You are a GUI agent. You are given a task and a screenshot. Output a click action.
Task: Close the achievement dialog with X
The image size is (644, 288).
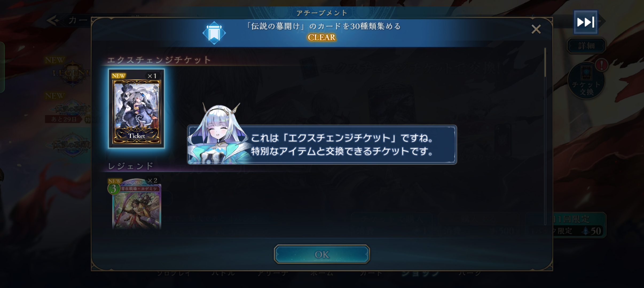[536, 29]
